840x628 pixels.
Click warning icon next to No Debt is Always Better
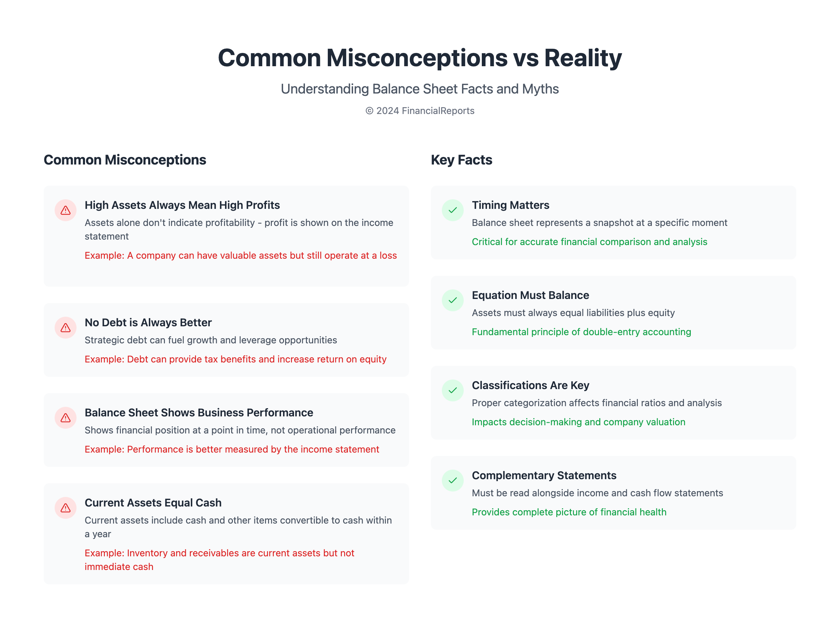point(65,327)
